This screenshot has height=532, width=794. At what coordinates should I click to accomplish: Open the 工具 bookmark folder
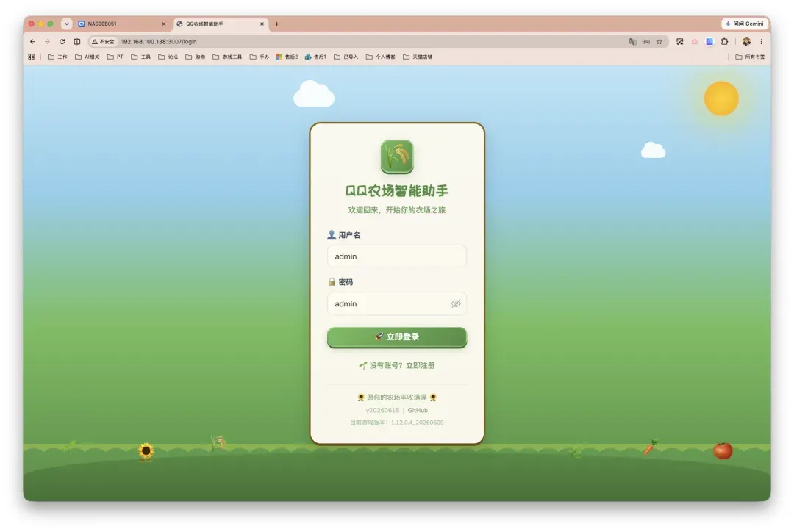point(140,57)
